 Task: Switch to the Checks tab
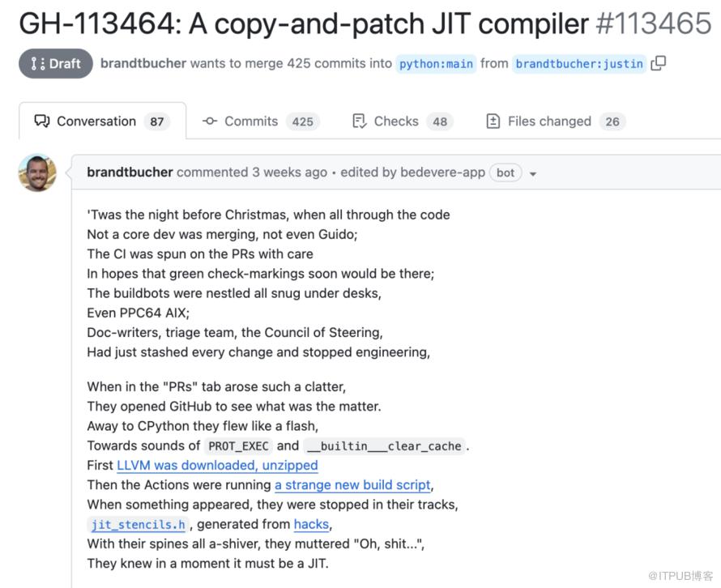(x=403, y=121)
